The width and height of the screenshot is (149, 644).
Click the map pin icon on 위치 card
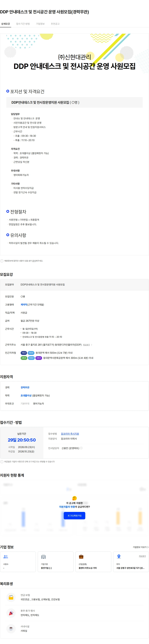119,557
